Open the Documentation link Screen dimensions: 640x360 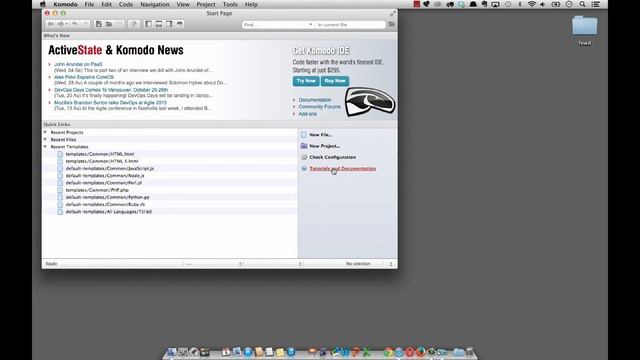pos(315,100)
